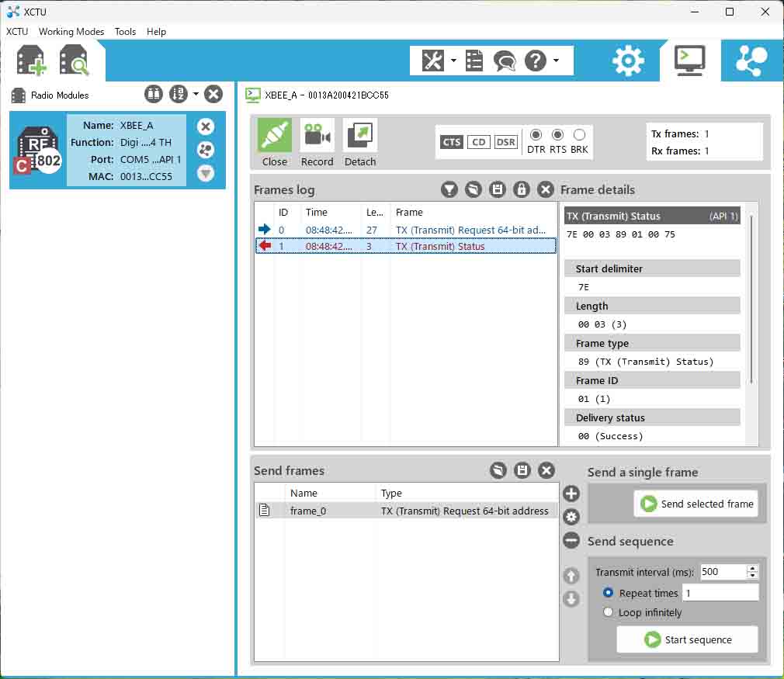Save the Frames log session
Screen dimensions: 784x679
[498, 189]
